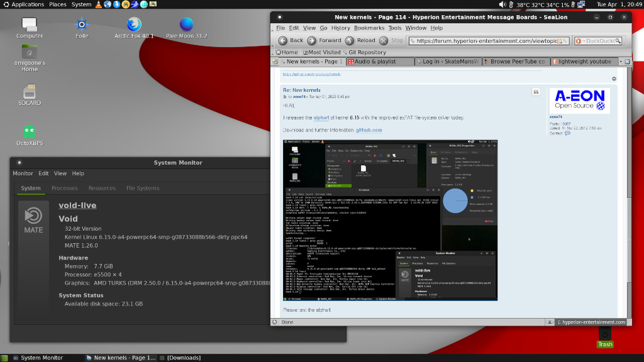The image size is (644, 362).
Task: Click the A-EON Open Source avatar
Action: coord(579,101)
